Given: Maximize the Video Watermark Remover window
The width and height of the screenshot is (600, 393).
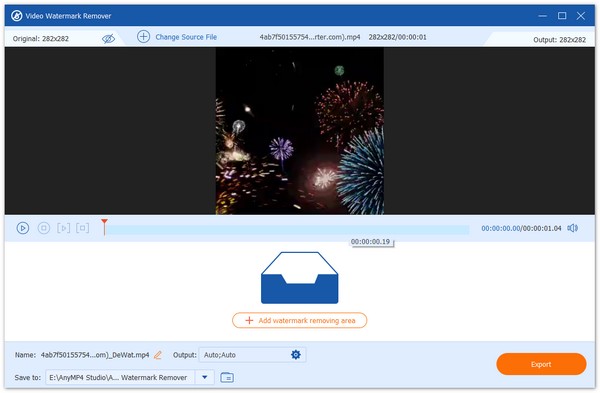Looking at the screenshot, I should point(562,16).
